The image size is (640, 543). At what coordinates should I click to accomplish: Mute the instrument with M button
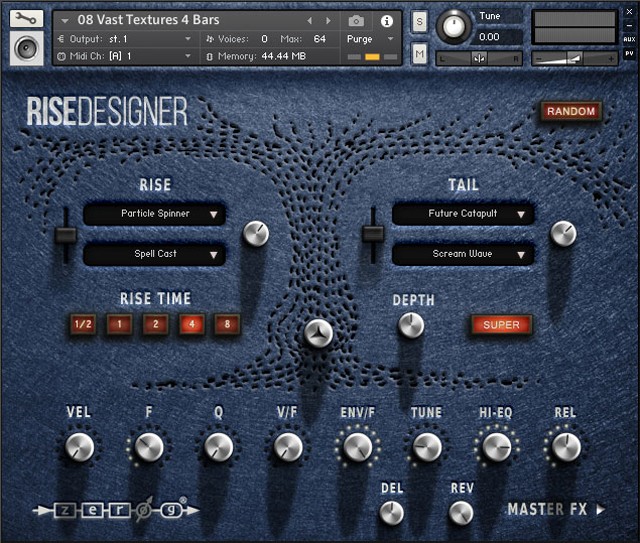point(419,53)
